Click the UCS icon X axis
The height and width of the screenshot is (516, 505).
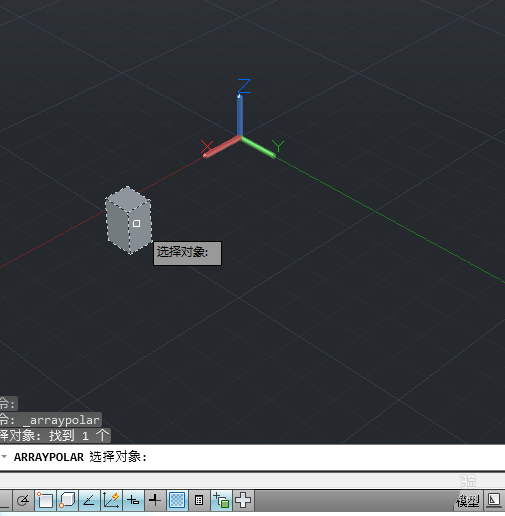point(222,147)
